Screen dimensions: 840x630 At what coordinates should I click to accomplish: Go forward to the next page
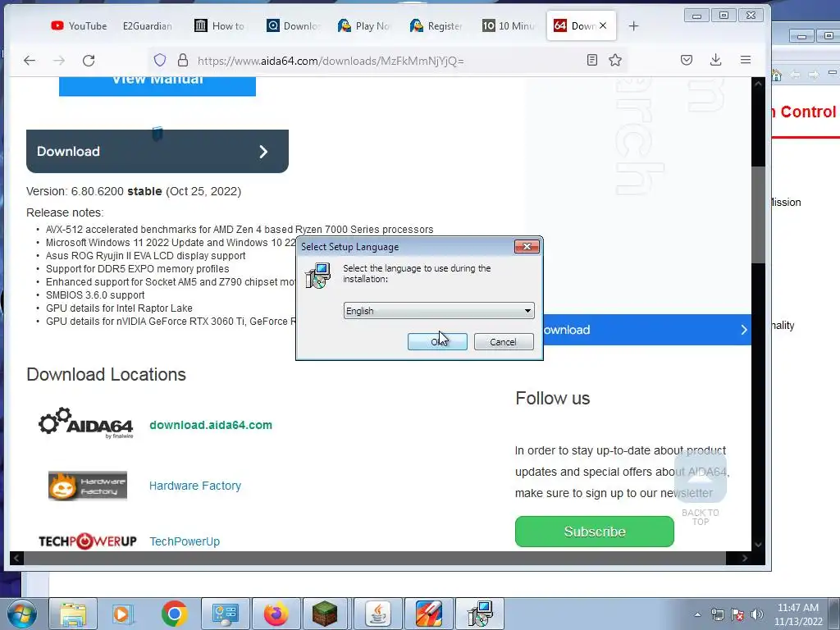pos(59,61)
